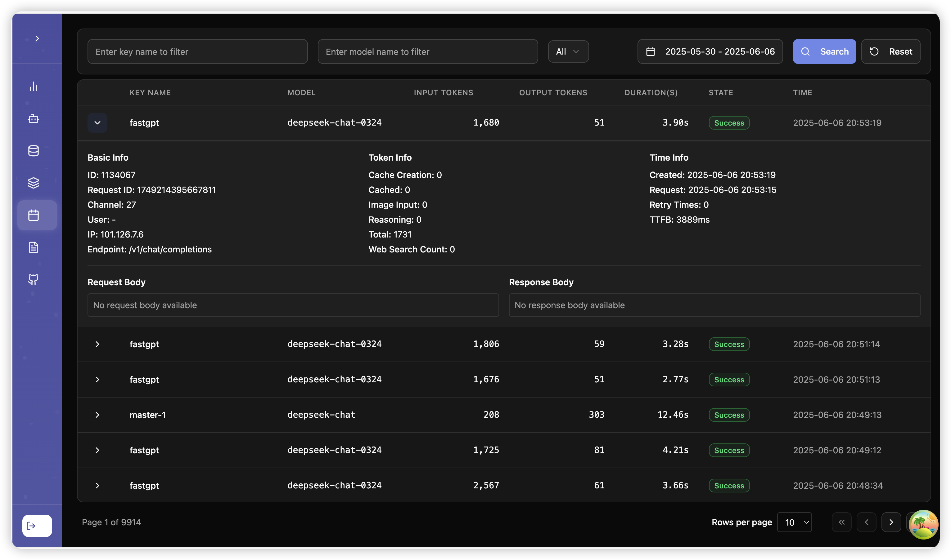
Task: Open the bar chart monitor sidebar icon
Action: [x=34, y=87]
